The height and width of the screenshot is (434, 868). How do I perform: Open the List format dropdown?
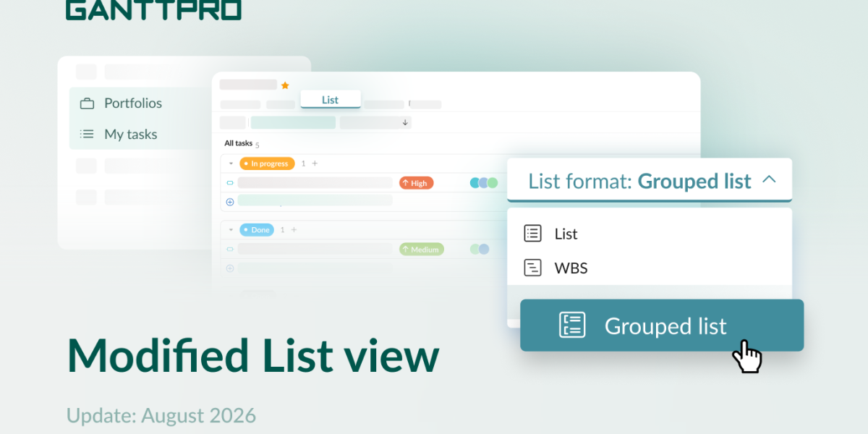650,180
